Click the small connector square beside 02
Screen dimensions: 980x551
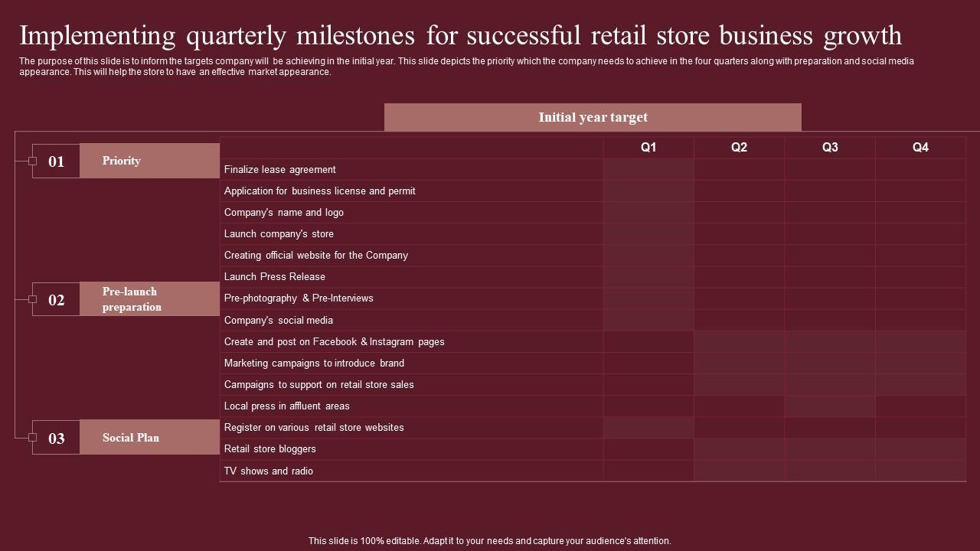[x=32, y=299]
